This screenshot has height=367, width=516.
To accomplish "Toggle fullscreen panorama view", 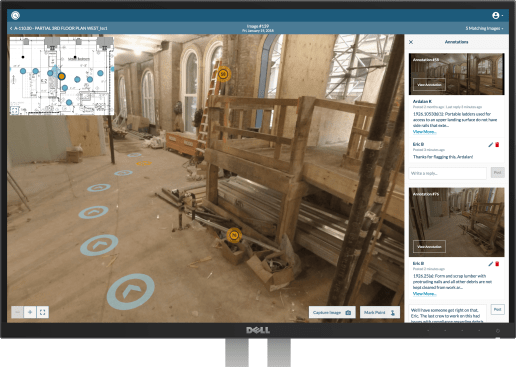I will pyautogui.click(x=43, y=312).
